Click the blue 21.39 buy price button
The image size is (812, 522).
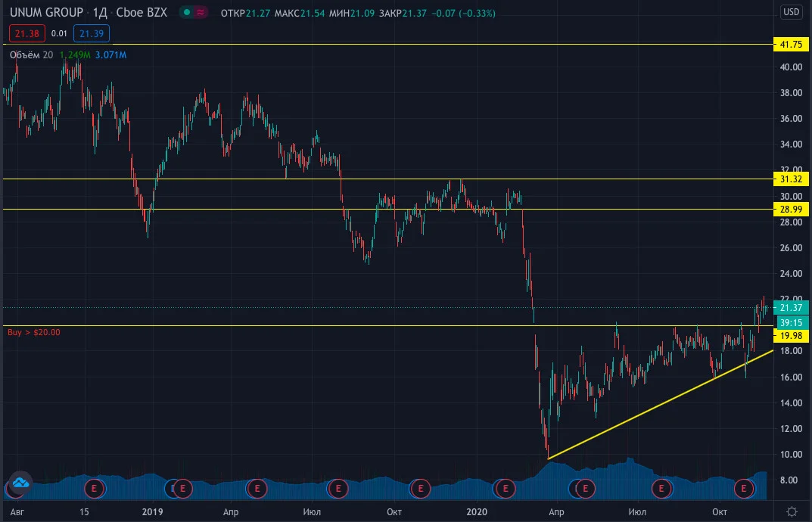point(92,33)
